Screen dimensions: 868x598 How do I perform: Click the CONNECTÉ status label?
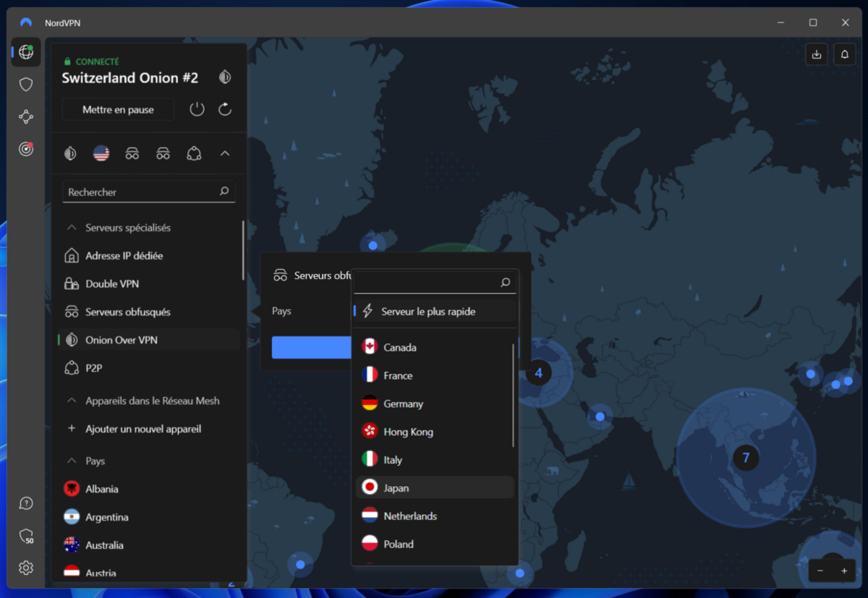(x=98, y=61)
